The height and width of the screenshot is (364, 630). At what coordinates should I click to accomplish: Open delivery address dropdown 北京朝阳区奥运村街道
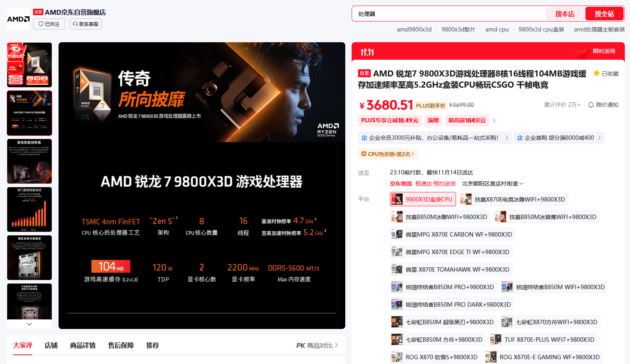coord(492,184)
